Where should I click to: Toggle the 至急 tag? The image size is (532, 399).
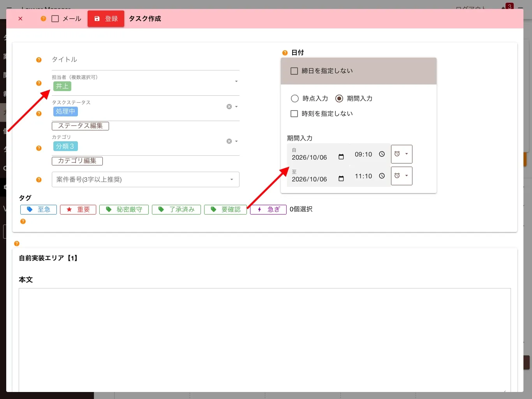click(39, 209)
